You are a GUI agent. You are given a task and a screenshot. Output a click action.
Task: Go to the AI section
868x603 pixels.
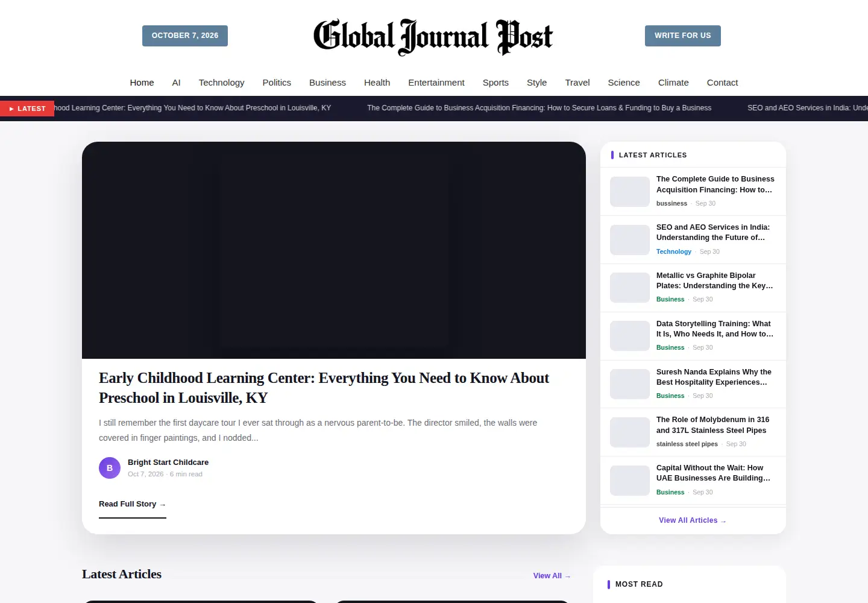pyautogui.click(x=176, y=83)
